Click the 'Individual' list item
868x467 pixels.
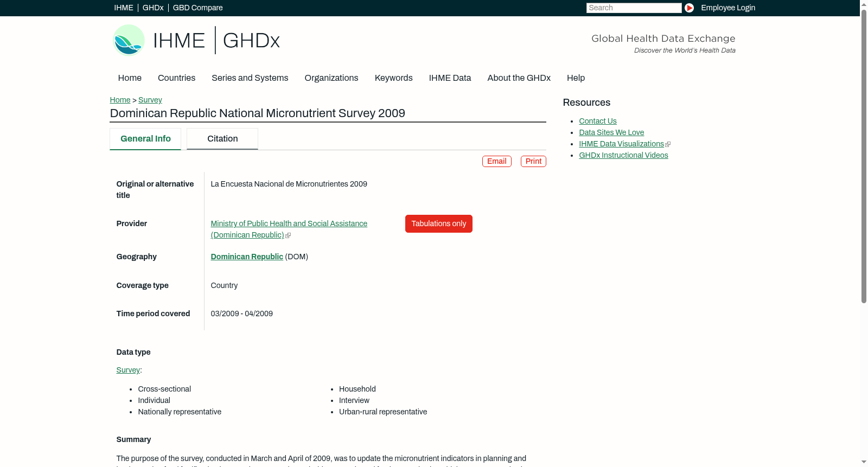154,400
